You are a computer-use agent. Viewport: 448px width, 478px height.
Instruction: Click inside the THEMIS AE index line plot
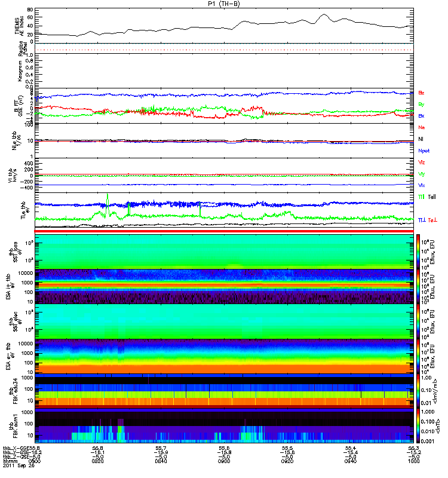click(x=224, y=26)
